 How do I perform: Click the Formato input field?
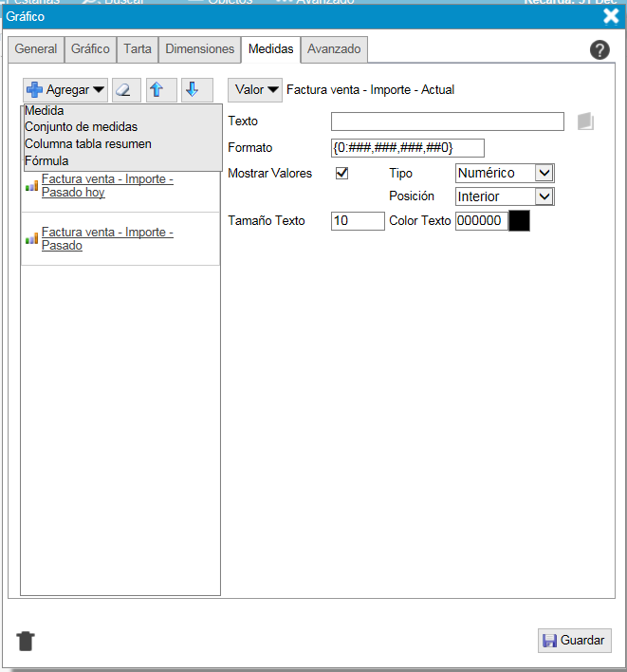click(x=407, y=148)
